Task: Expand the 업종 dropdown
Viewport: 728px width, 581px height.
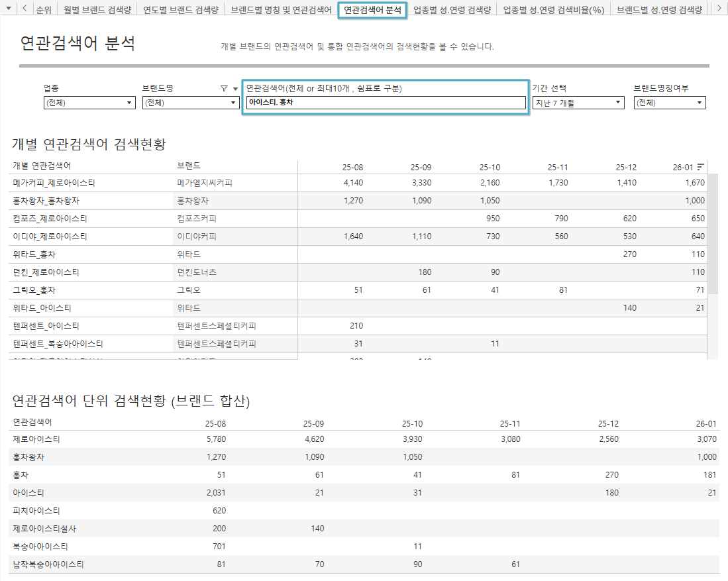Action: point(89,103)
